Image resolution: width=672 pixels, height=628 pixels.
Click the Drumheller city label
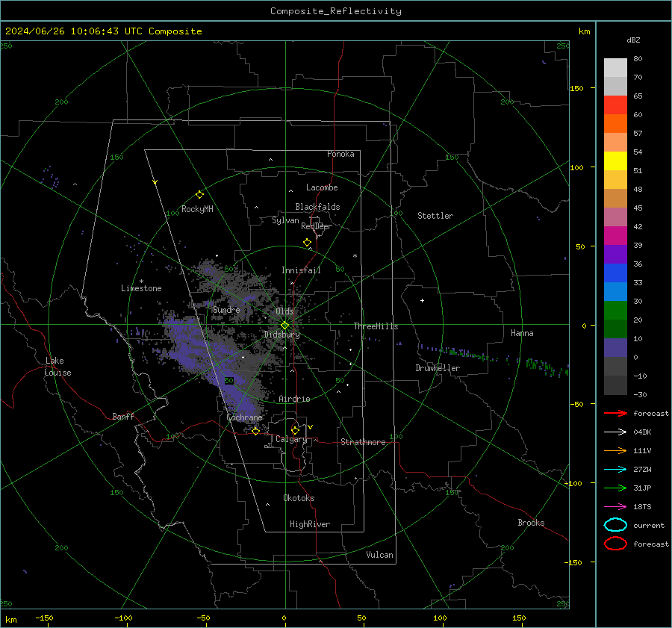438,368
